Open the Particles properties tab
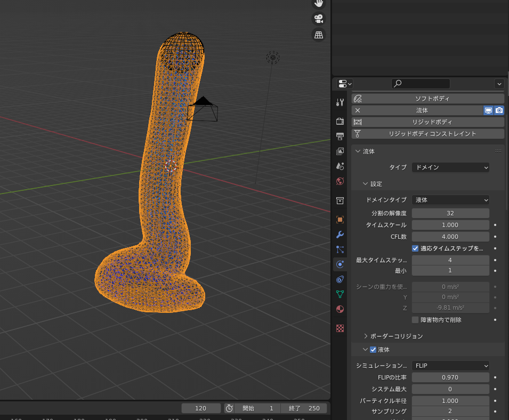This screenshot has width=509, height=420. click(x=340, y=249)
